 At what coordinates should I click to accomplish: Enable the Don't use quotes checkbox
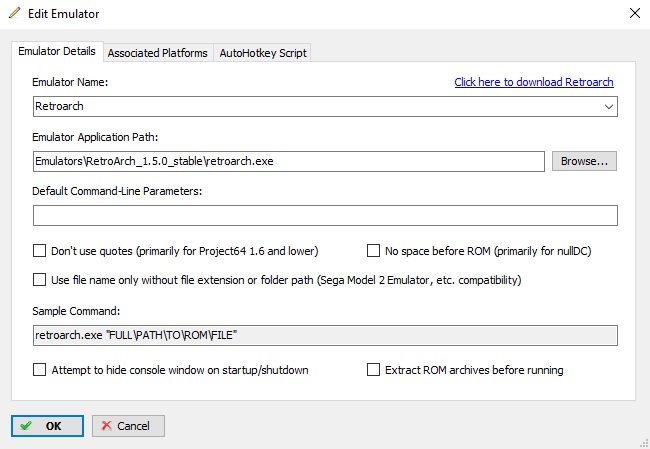click(x=39, y=251)
